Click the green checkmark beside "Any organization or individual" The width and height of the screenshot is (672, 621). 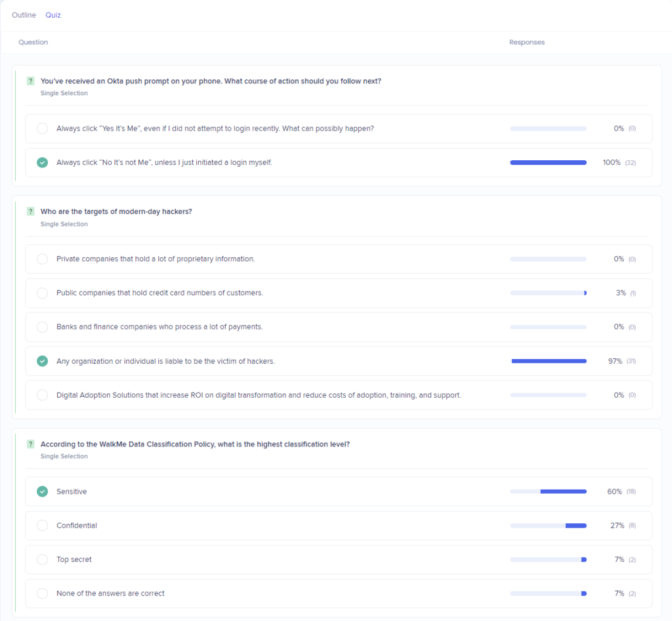(42, 360)
